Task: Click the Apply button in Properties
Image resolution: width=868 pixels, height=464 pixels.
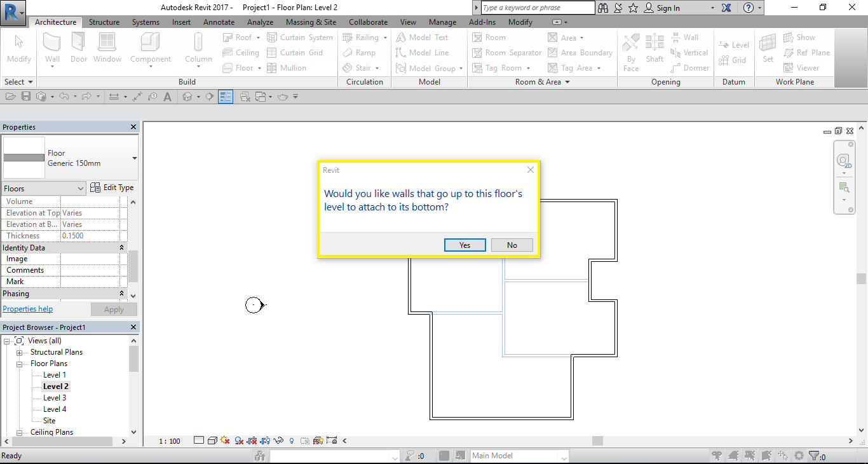Action: pyautogui.click(x=114, y=310)
